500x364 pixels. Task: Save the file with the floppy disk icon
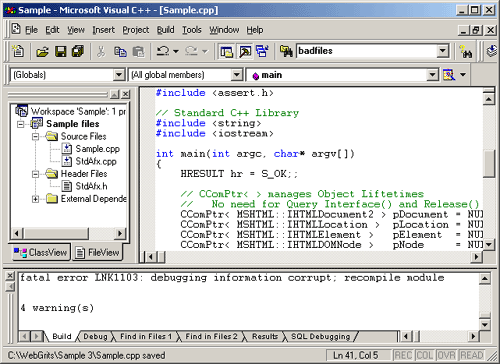[61, 51]
